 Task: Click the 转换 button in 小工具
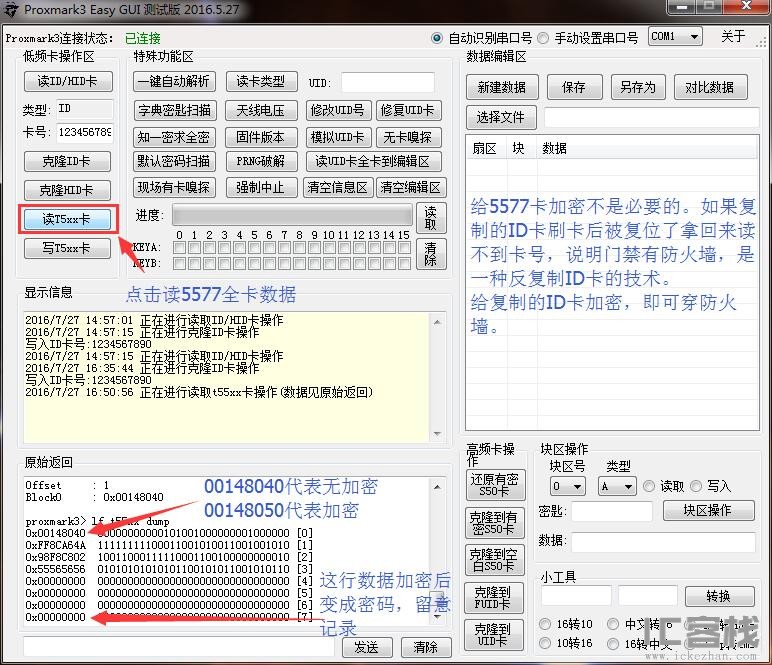click(719, 597)
